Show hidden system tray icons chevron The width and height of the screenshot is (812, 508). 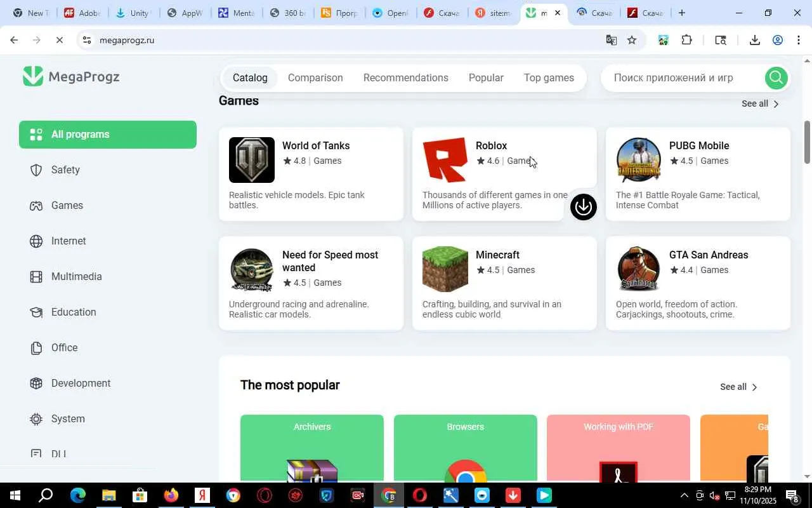coord(684,495)
